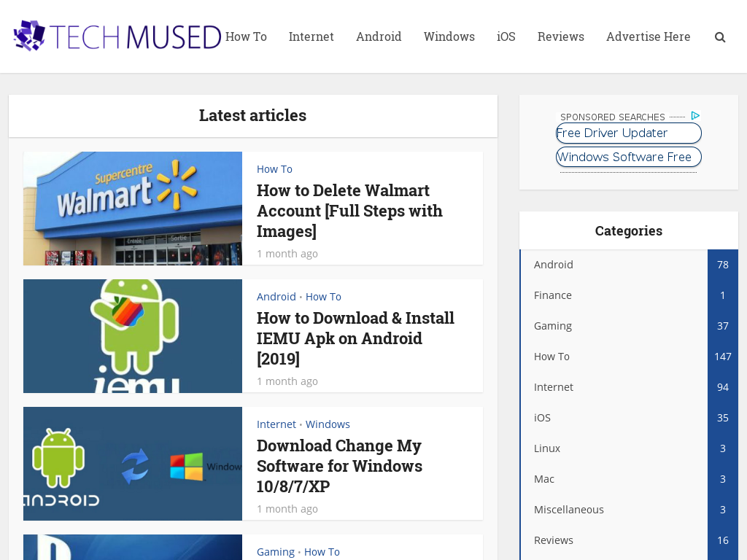Click the AdChoices icon in sponsored box

pyautogui.click(x=695, y=116)
